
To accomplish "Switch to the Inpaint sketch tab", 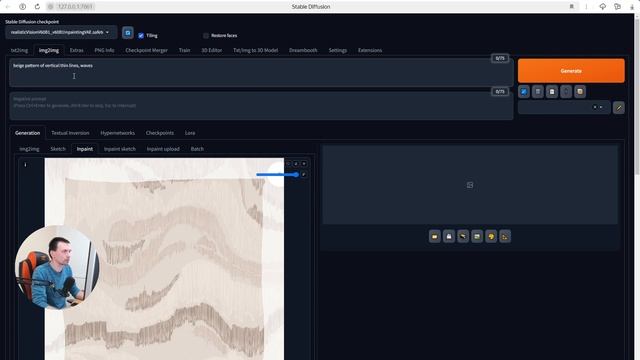I will click(x=120, y=149).
